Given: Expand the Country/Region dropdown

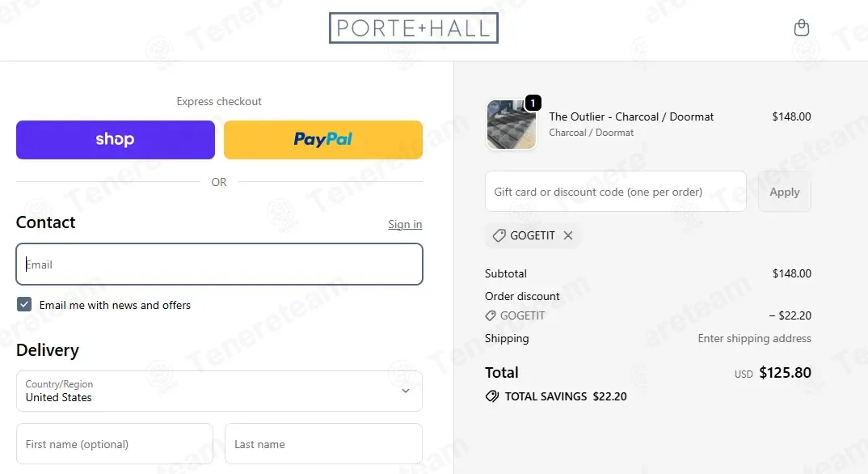Looking at the screenshot, I should (219, 391).
